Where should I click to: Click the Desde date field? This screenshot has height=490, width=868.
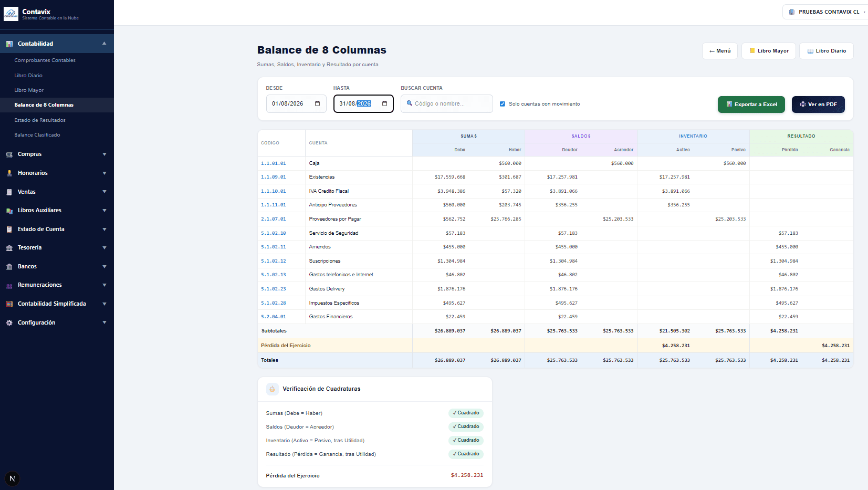[296, 103]
